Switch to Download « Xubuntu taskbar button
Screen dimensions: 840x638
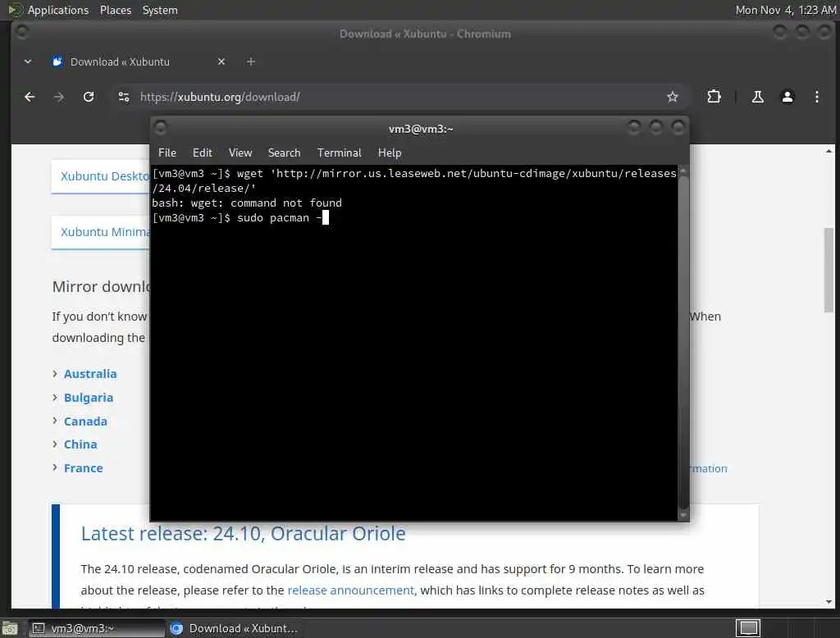point(235,628)
